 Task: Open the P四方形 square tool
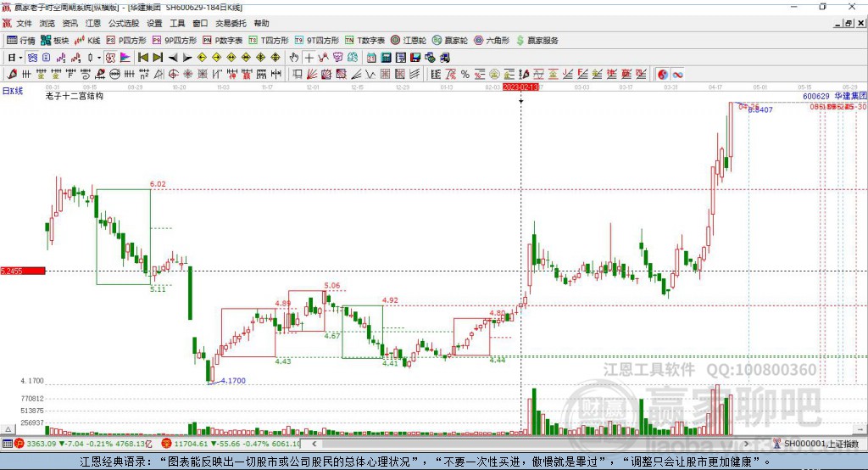point(126,41)
